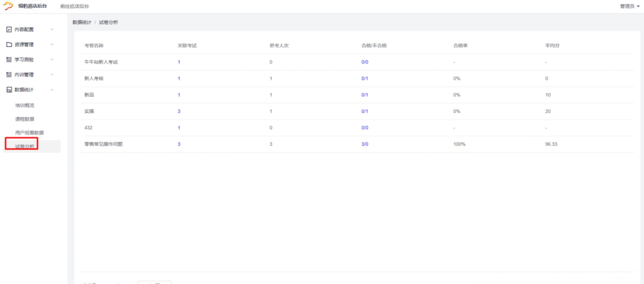Click the 数据统计 chart icon

pos(9,90)
